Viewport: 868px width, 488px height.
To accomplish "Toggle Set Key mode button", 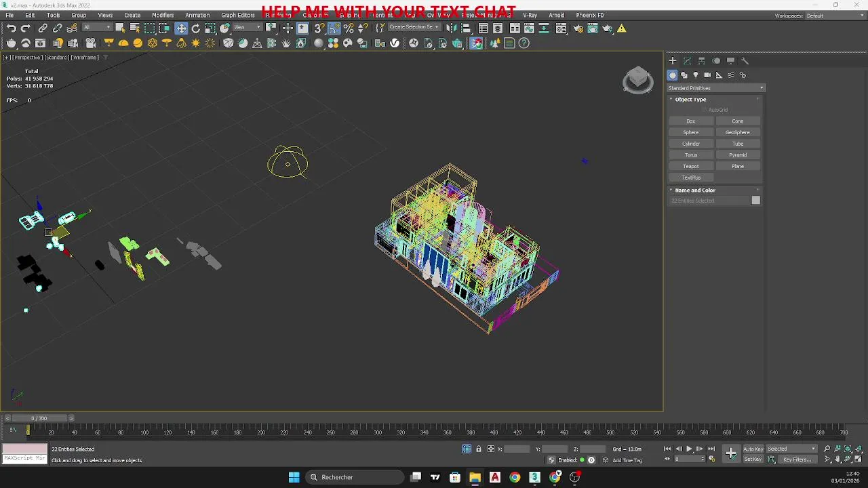I will tap(753, 460).
